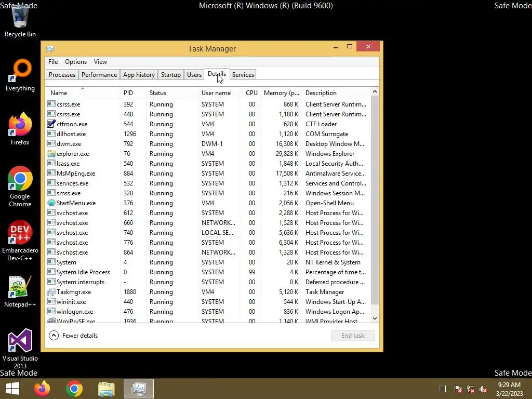Click the Action Center flag tray icon

(458, 389)
